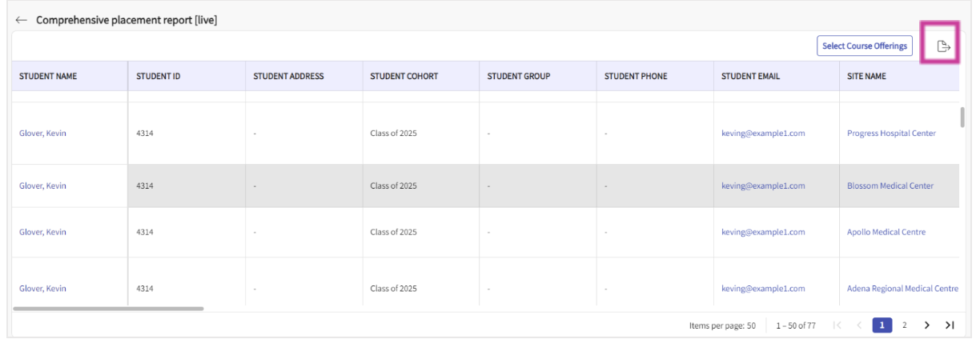The image size is (980, 339).
Task: Click the first page arrow
Action: [837, 325]
